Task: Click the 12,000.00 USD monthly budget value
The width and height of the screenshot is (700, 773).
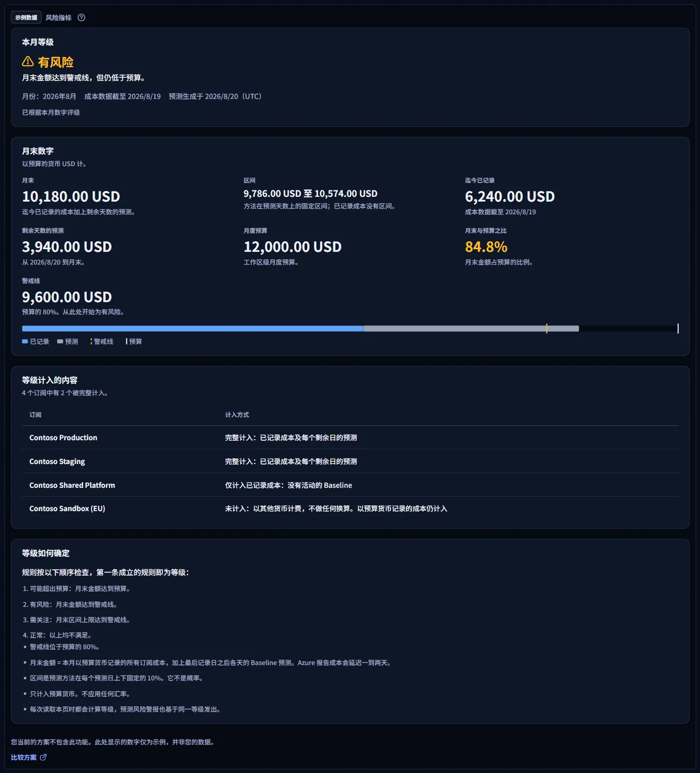Action: click(293, 247)
